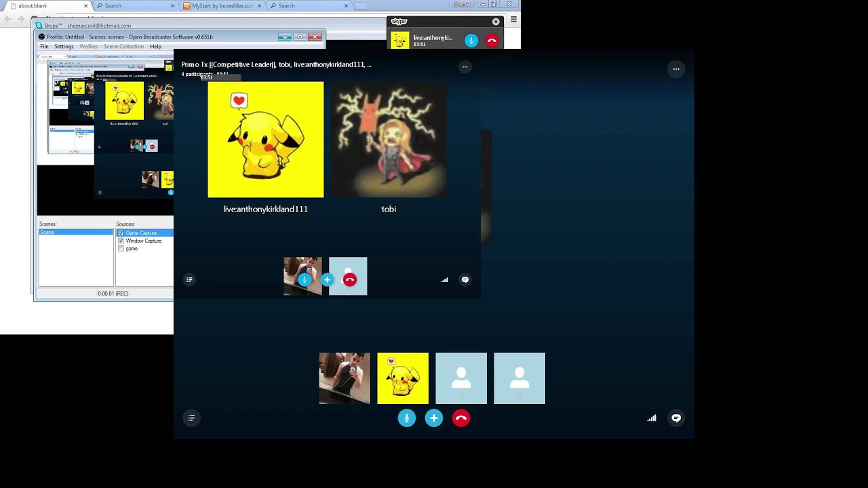The height and width of the screenshot is (488, 868).
Task: Click call title 'Primo Tx ||Competitive Leader||'
Action: 228,64
